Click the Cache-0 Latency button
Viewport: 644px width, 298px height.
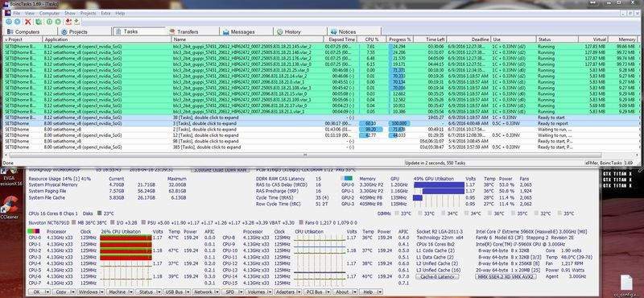click(x=437, y=276)
